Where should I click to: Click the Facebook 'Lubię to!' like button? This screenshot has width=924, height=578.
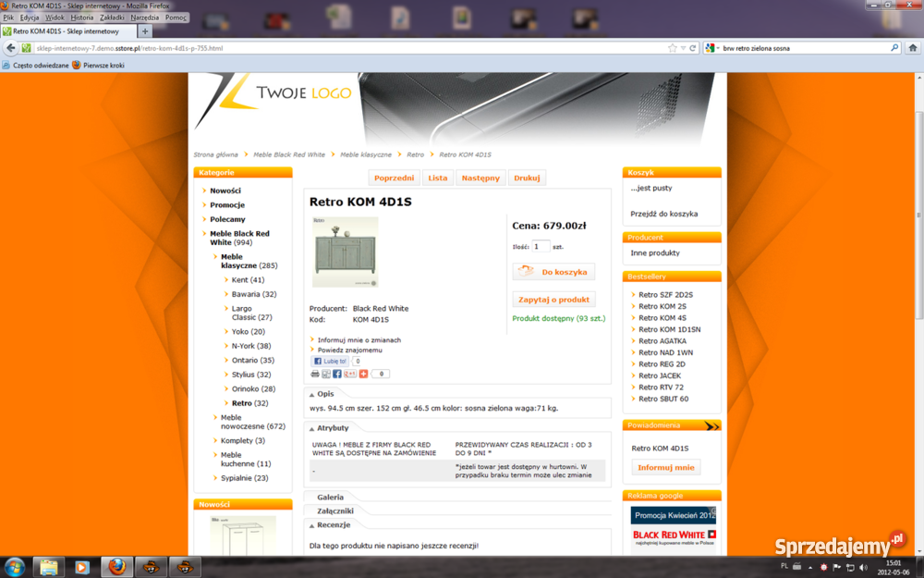click(x=330, y=362)
